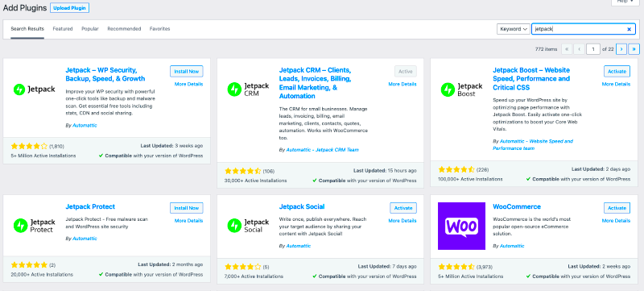Click the previous page arrow button
This screenshot has width=644, height=291.
pos(580,49)
